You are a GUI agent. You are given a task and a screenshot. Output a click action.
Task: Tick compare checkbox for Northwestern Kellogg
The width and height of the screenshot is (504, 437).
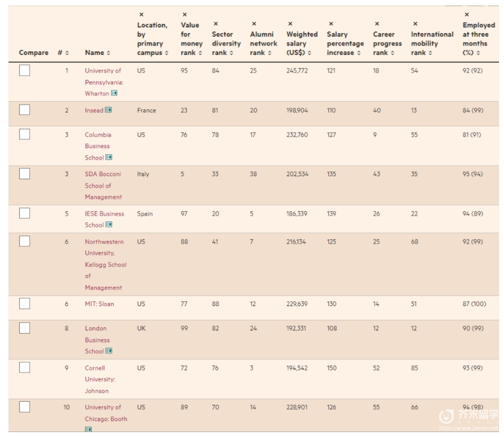[x=24, y=241]
